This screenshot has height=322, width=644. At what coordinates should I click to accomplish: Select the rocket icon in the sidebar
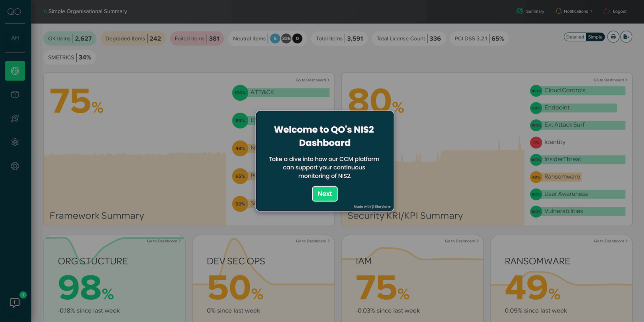15,119
